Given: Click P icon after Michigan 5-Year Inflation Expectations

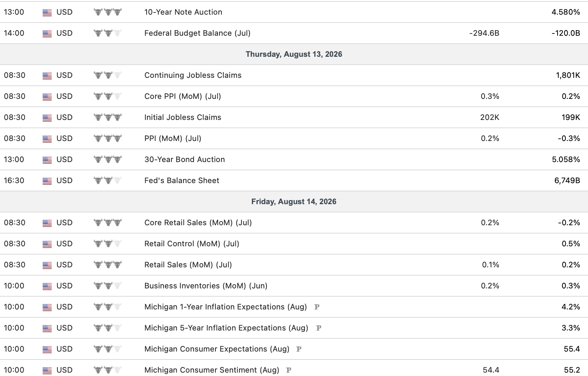Looking at the screenshot, I should pos(318,328).
